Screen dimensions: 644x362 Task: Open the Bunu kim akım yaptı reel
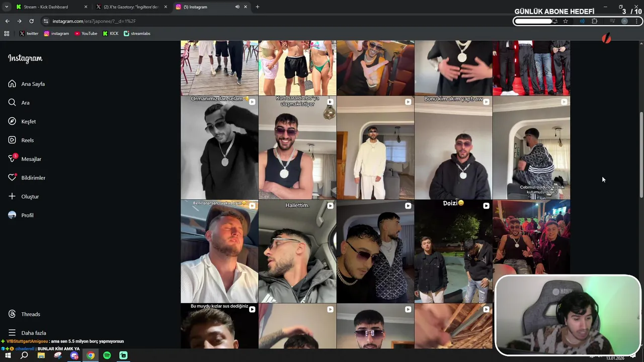coord(453,148)
